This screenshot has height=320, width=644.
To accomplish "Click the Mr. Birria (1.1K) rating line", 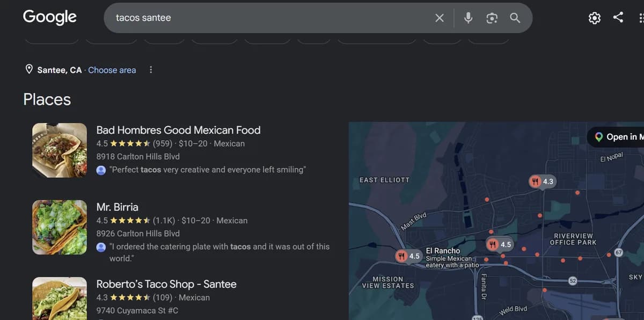I will coord(172,221).
